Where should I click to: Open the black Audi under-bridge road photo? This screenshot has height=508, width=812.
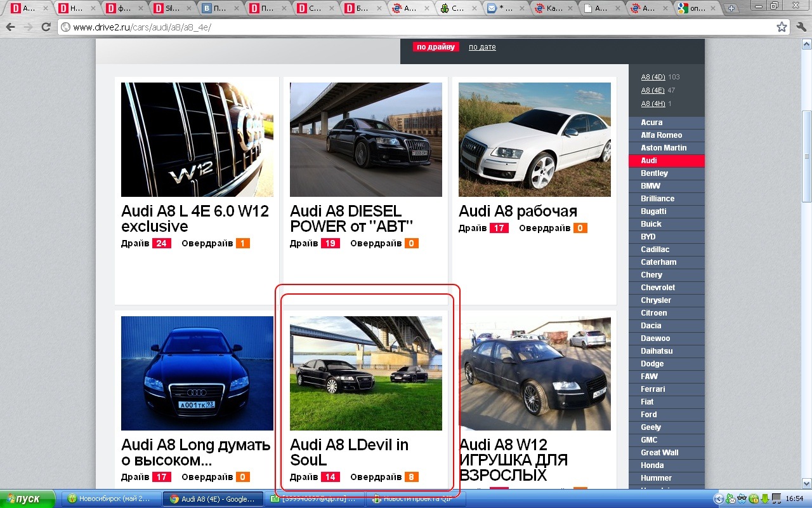366,140
